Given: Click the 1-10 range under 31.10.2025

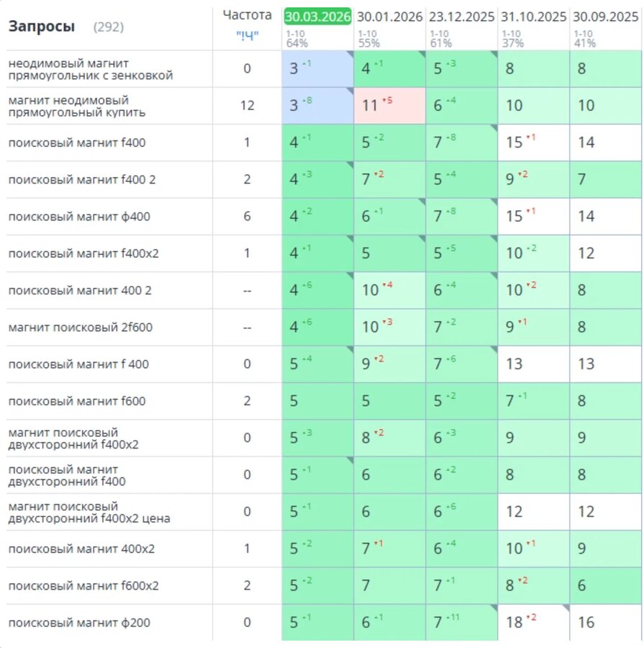Looking at the screenshot, I should (x=511, y=33).
